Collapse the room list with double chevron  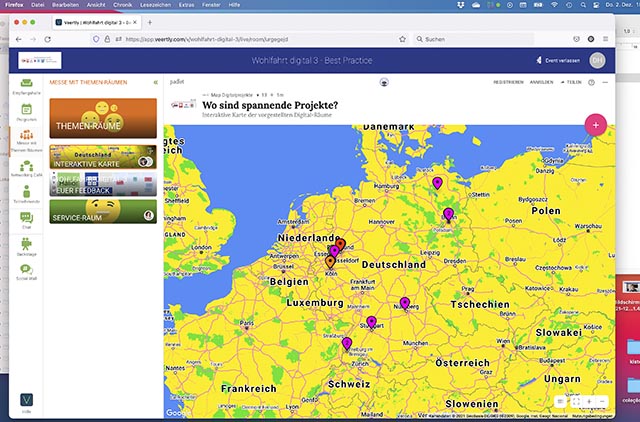coord(156,82)
